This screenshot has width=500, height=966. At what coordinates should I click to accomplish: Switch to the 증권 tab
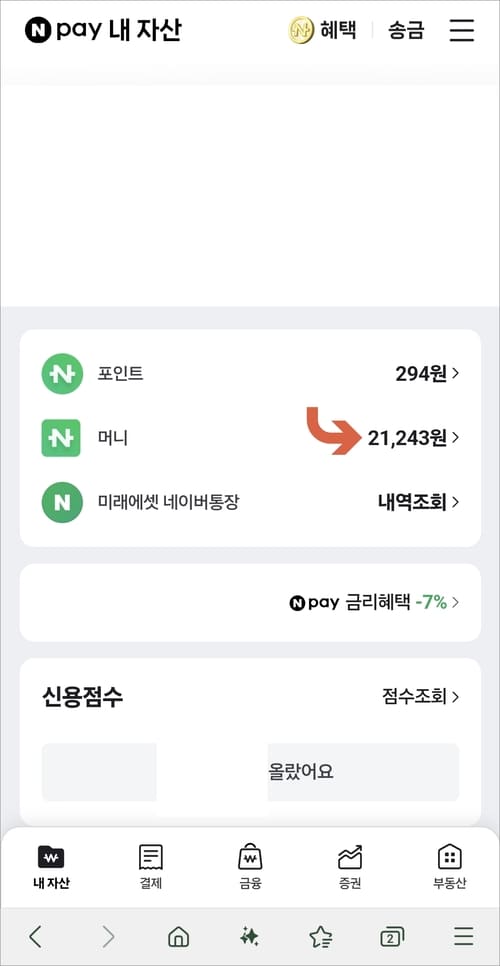coord(350,866)
